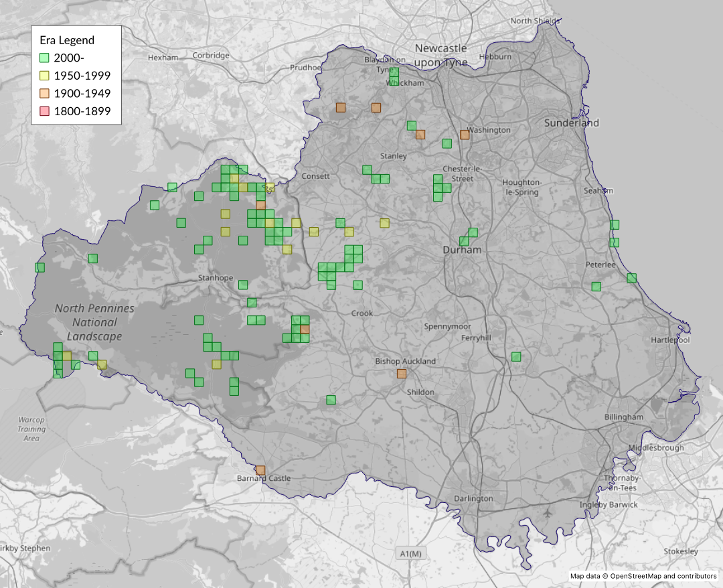This screenshot has height=588, width=723.
Task: Click the Corbridge label
Action: [211, 56]
